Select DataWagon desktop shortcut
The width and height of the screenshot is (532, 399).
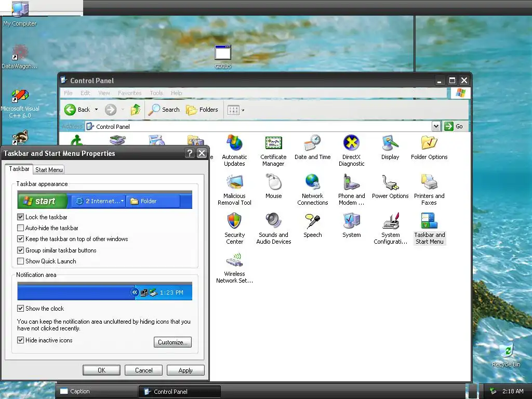click(x=20, y=56)
